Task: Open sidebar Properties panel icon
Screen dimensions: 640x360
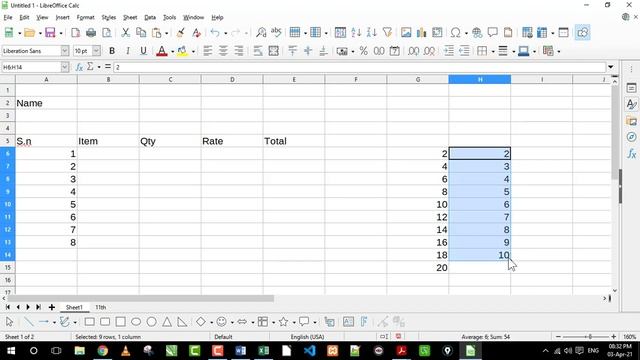Action: coord(631,88)
